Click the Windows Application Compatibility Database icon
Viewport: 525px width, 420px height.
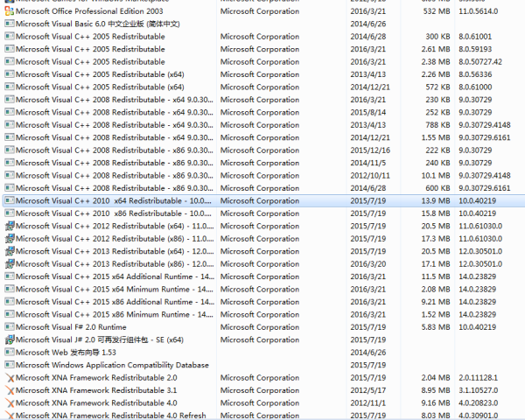pos(10,365)
